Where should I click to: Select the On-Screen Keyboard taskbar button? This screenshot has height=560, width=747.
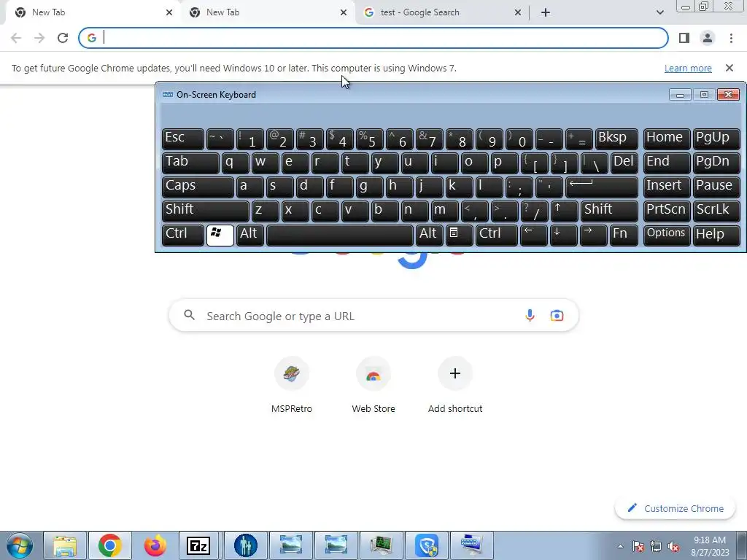[x=472, y=545]
